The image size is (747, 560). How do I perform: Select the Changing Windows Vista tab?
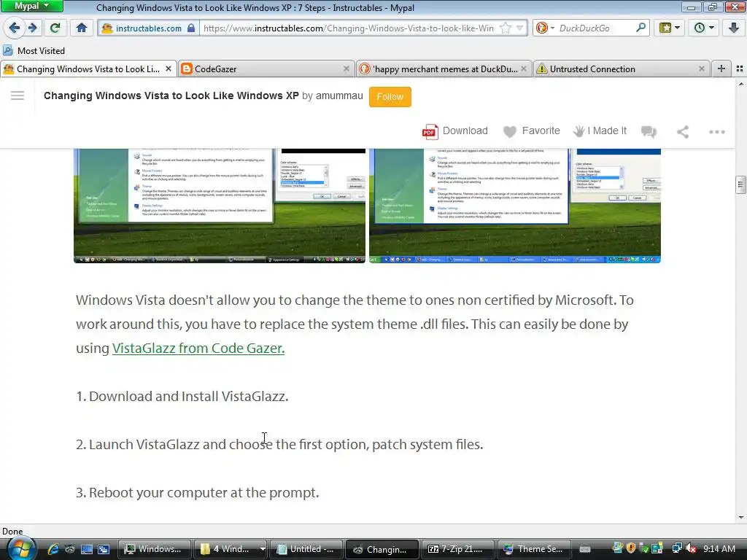[x=88, y=69]
